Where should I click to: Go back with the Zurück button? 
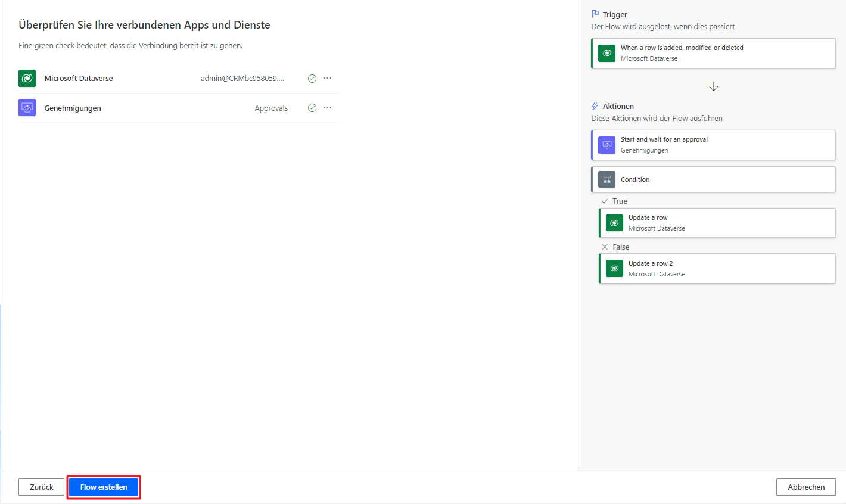(x=41, y=487)
